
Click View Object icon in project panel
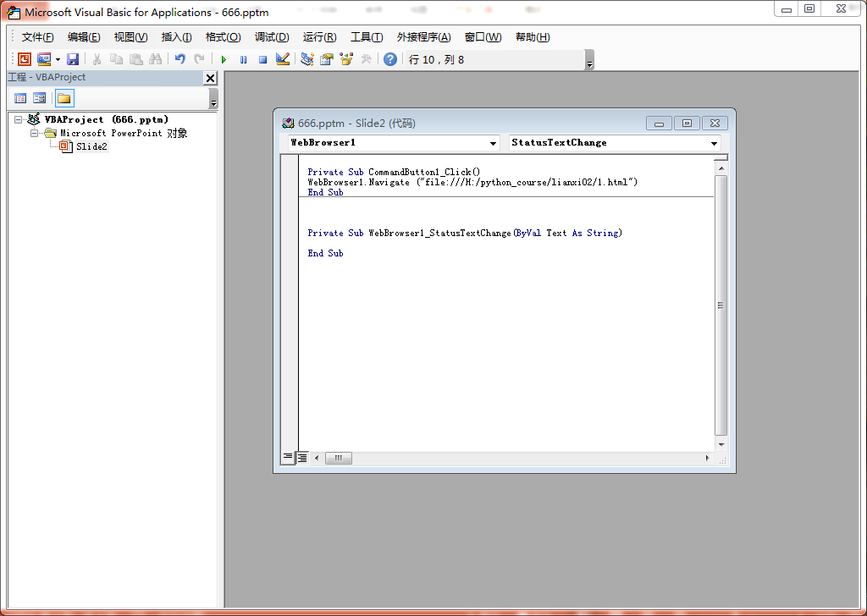coord(39,98)
